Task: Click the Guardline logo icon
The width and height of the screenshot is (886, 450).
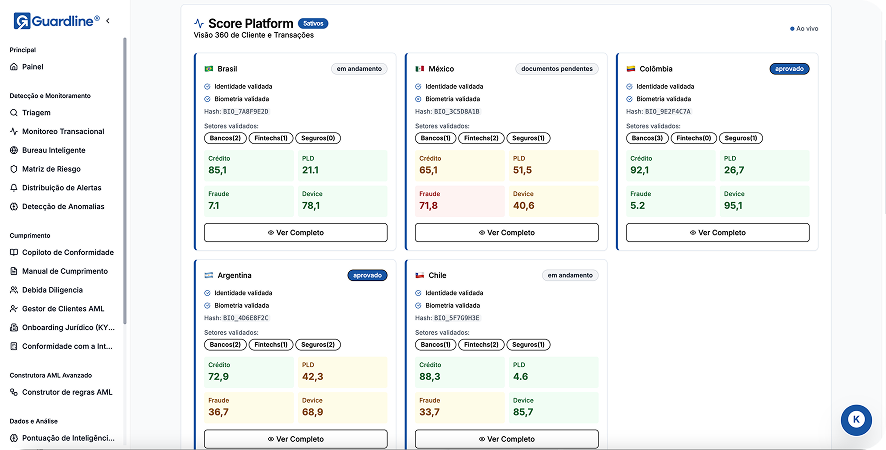Action: point(20,20)
